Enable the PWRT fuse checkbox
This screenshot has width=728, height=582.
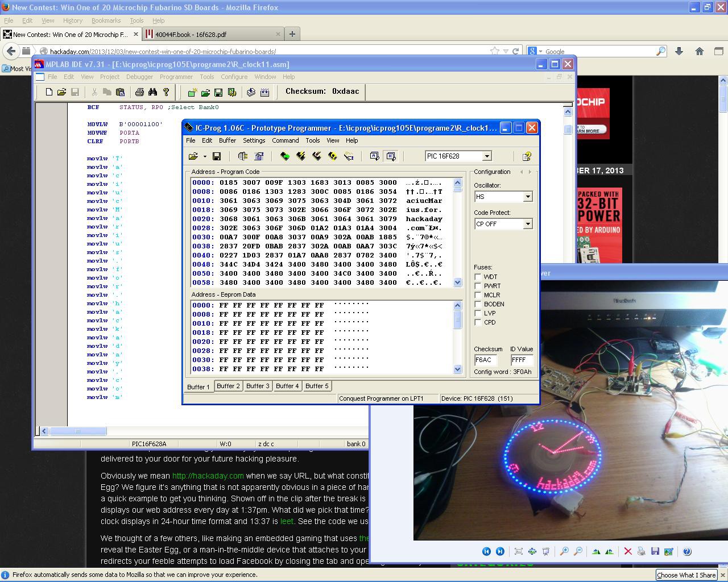click(x=478, y=286)
